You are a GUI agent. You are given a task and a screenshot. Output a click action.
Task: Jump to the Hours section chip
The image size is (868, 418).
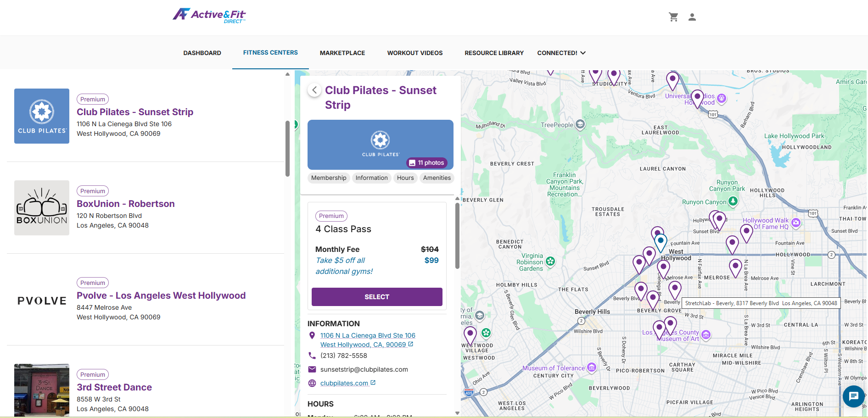click(405, 178)
